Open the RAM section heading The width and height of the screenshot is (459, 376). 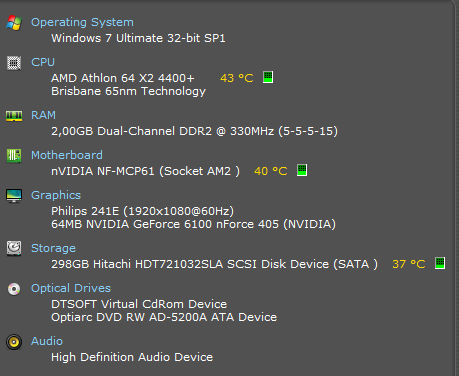coord(43,115)
